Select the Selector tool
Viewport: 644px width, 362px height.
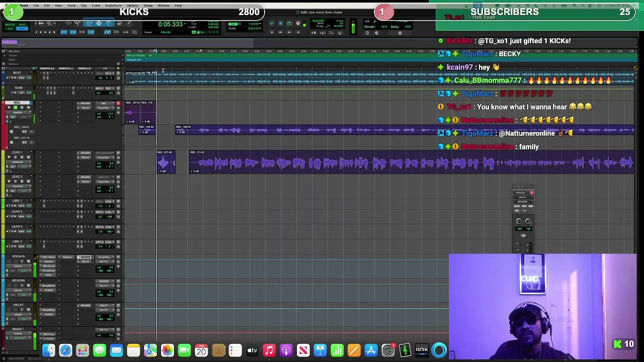[99, 23]
